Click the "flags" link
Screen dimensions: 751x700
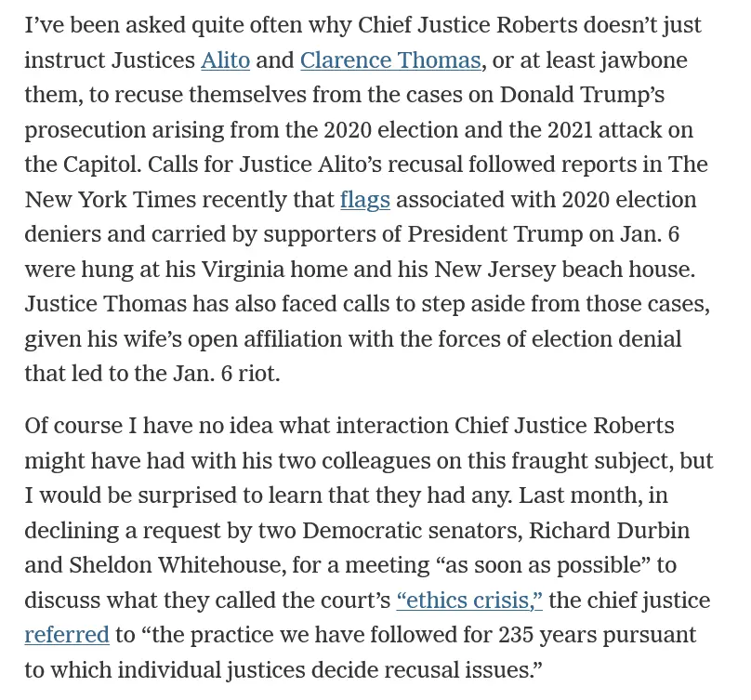click(365, 200)
